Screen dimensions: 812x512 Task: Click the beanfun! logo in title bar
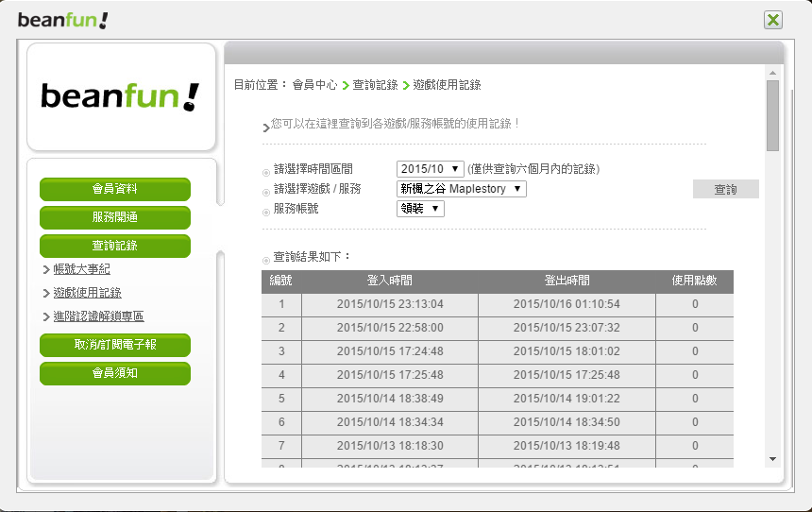(x=62, y=20)
